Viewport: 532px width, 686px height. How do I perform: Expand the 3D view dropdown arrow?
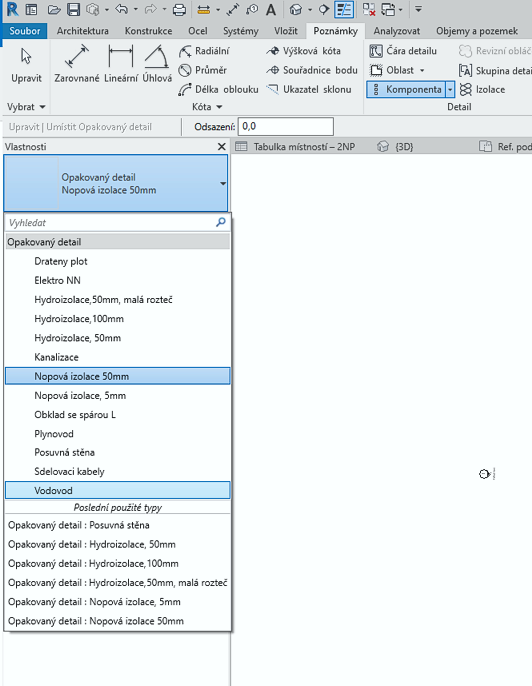[x=310, y=9]
